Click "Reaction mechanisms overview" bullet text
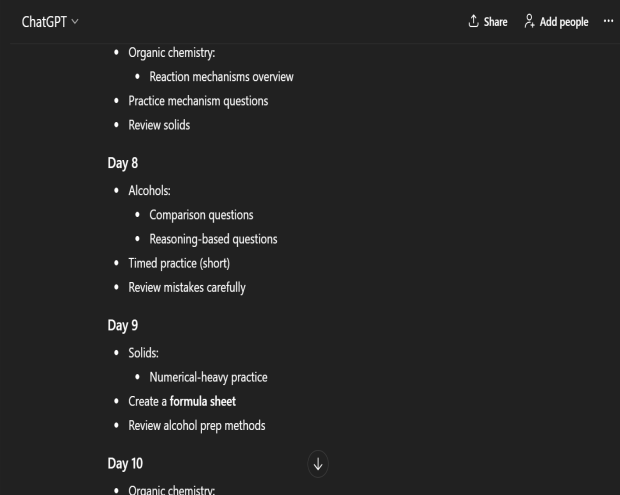 221,77
